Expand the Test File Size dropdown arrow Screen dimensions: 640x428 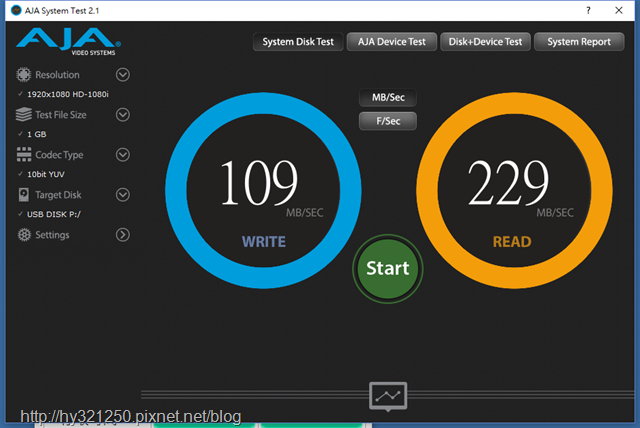coord(123,115)
